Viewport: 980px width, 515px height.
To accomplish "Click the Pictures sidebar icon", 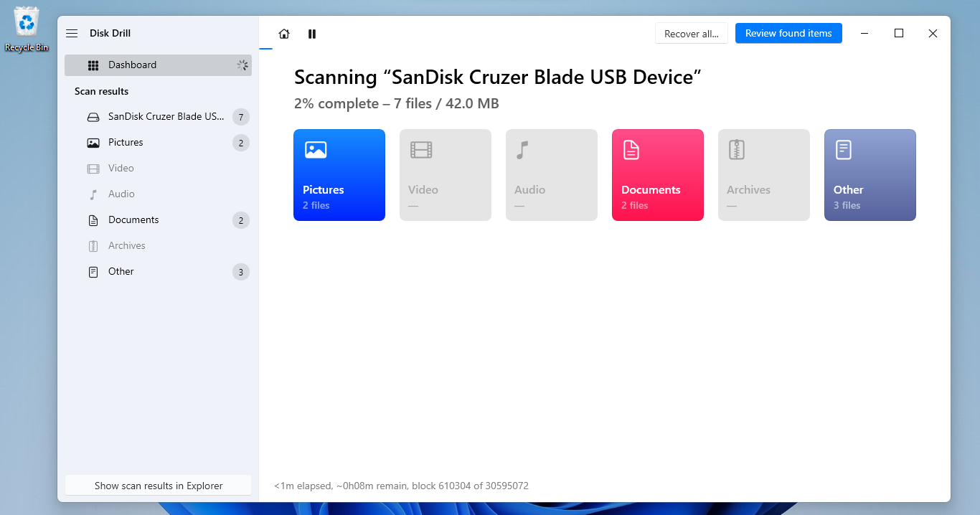I will tap(93, 143).
